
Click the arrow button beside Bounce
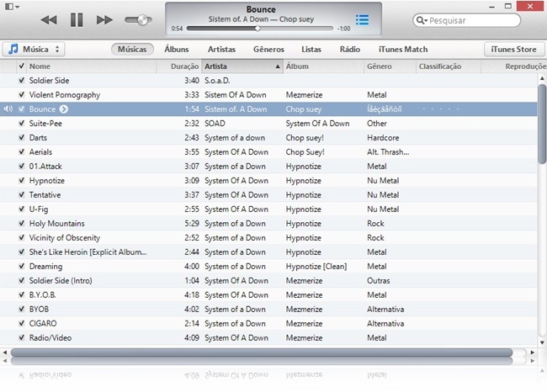point(63,109)
